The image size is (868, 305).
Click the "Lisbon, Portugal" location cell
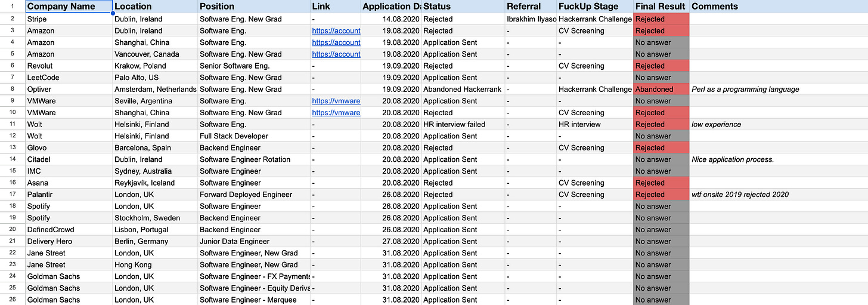(x=155, y=230)
